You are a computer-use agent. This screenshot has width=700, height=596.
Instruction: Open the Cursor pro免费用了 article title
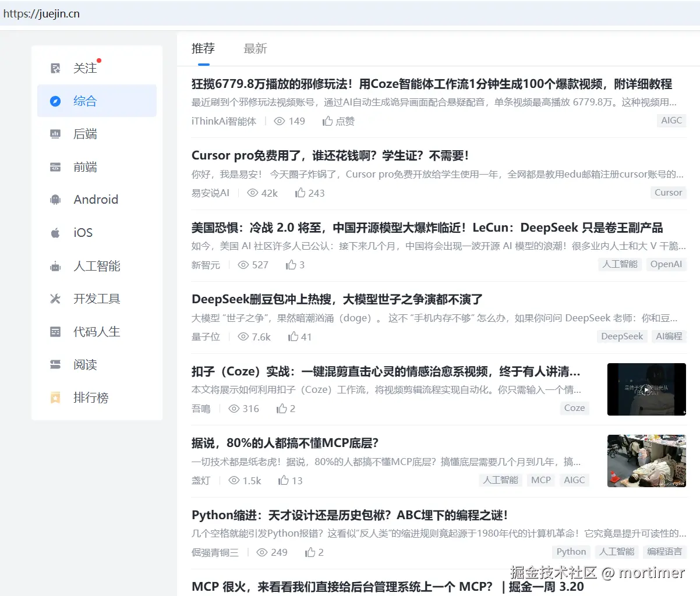click(330, 155)
